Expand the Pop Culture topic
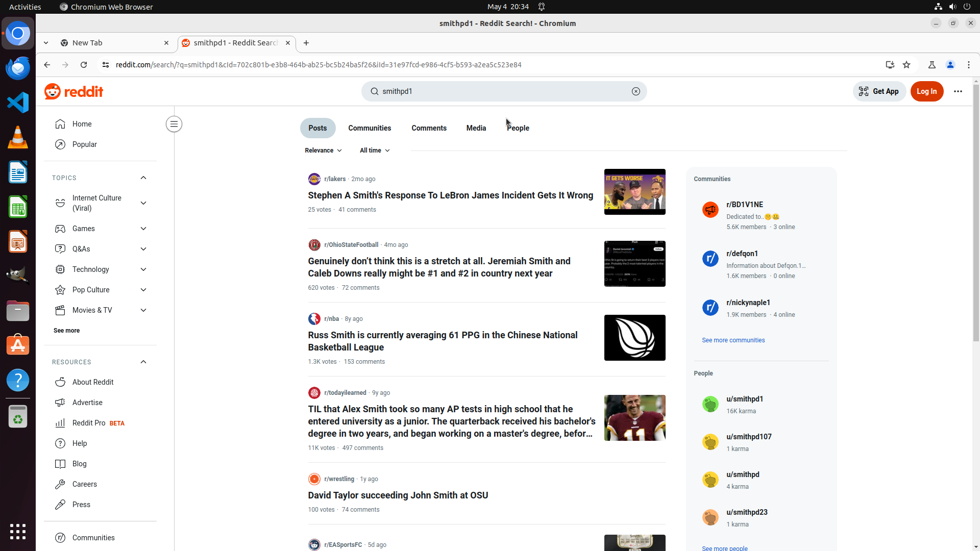 [x=143, y=290]
